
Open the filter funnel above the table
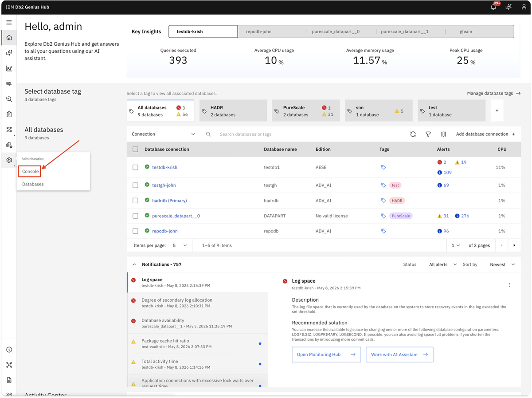click(x=428, y=134)
